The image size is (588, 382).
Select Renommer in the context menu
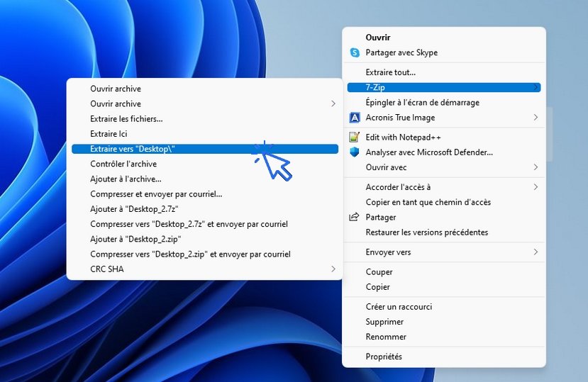(443, 337)
